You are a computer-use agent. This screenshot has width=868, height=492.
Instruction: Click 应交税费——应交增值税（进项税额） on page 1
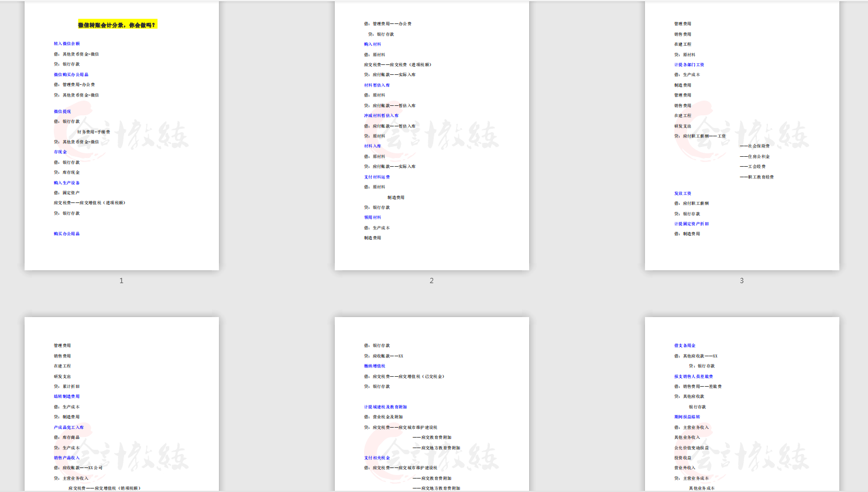[x=90, y=203]
